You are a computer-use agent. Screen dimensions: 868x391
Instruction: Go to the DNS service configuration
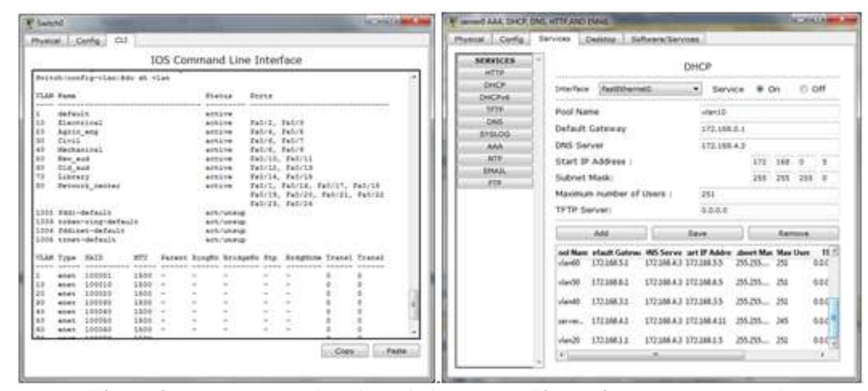coord(494,122)
